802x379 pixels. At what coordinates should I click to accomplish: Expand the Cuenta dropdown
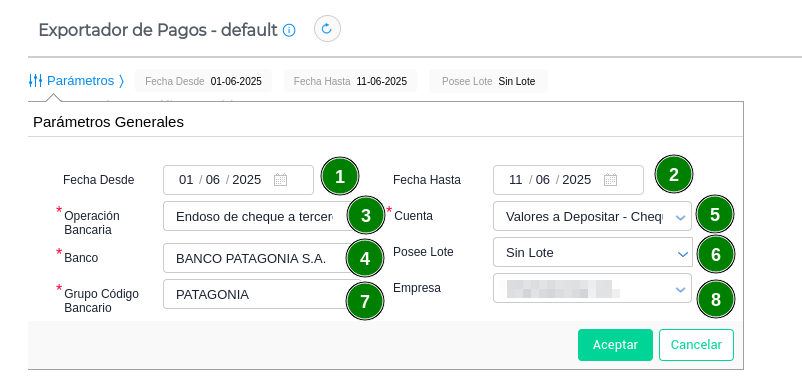point(680,217)
